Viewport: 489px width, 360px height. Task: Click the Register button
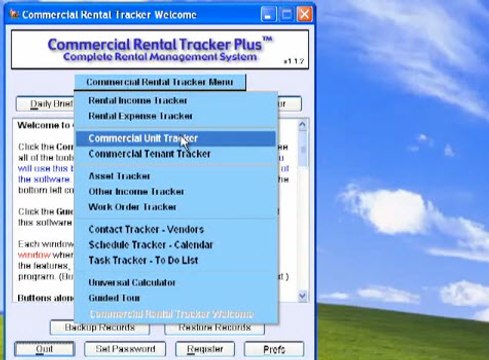tap(205, 349)
